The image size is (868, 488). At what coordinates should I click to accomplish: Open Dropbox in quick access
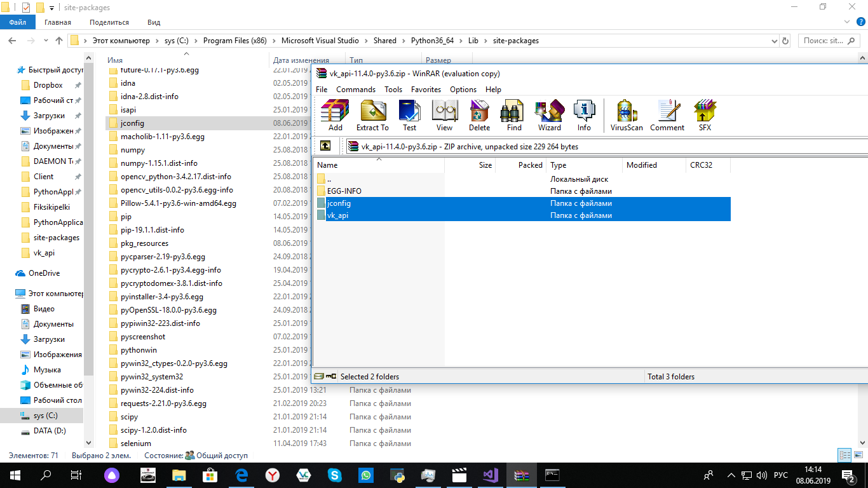tap(48, 85)
